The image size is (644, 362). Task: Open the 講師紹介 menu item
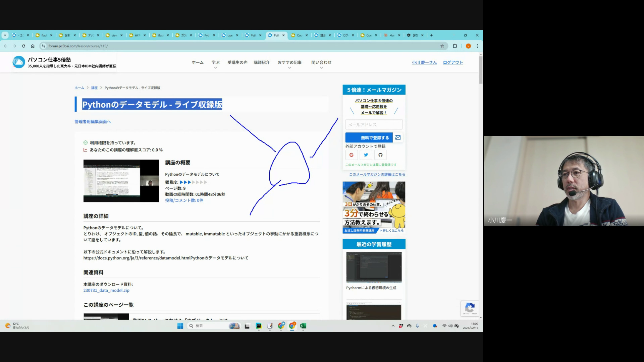(262, 62)
